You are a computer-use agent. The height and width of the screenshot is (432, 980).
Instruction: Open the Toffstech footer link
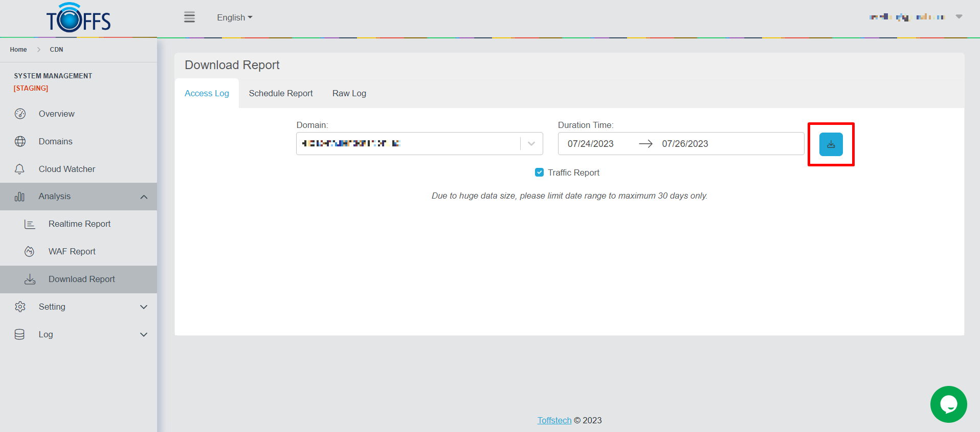click(554, 420)
